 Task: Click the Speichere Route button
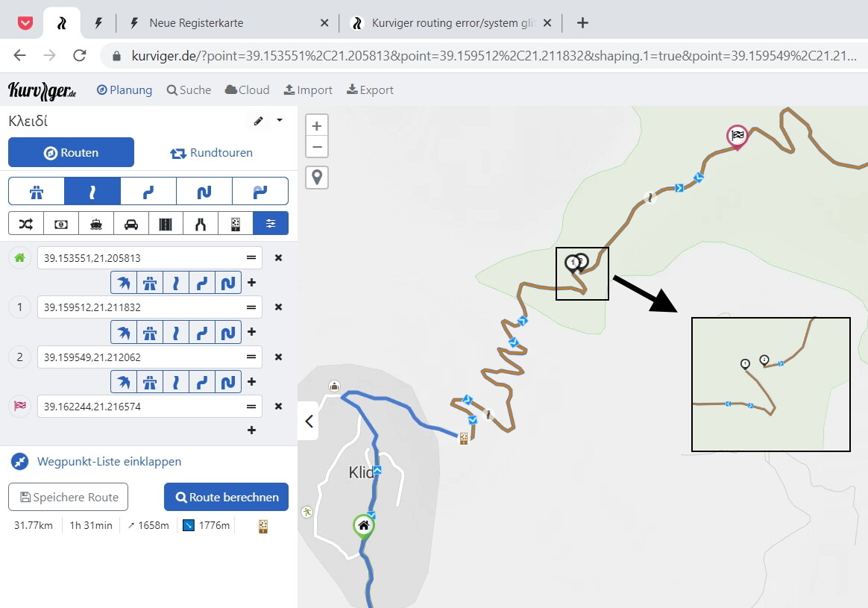[x=69, y=497]
